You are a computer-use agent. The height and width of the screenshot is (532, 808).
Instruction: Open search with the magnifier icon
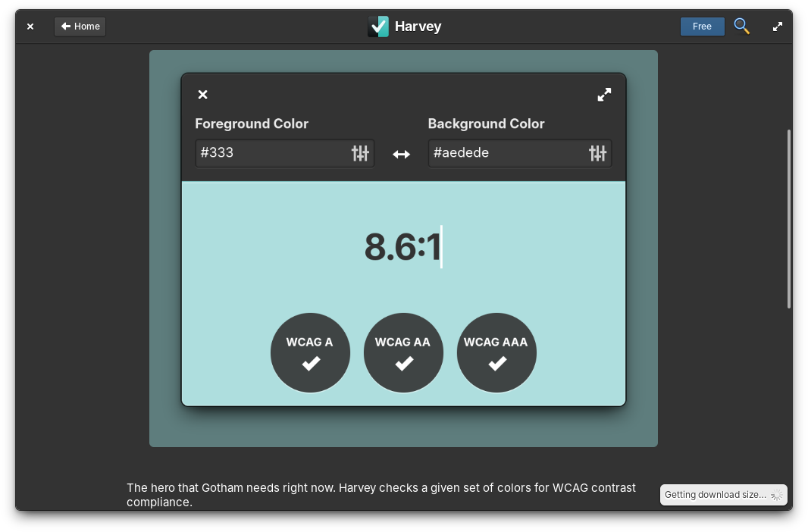click(741, 26)
